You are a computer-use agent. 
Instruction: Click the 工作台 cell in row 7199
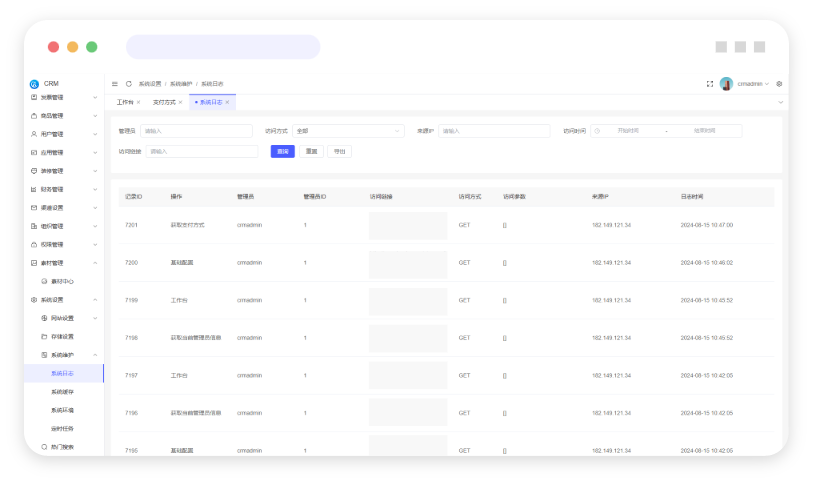(179, 300)
